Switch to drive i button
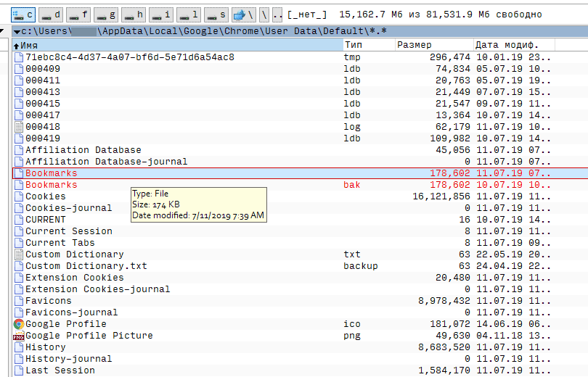 161,15
